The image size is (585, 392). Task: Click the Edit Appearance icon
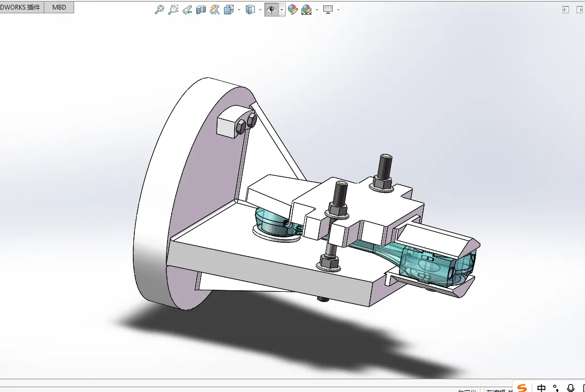(293, 10)
